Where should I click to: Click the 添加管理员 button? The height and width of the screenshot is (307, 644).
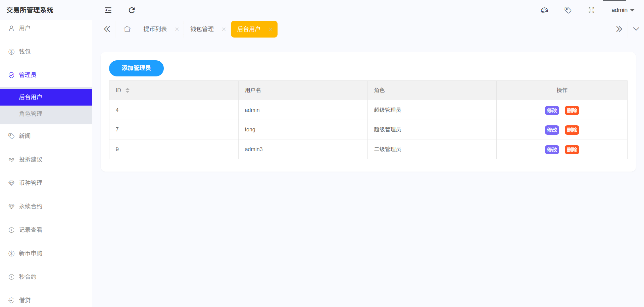(136, 68)
